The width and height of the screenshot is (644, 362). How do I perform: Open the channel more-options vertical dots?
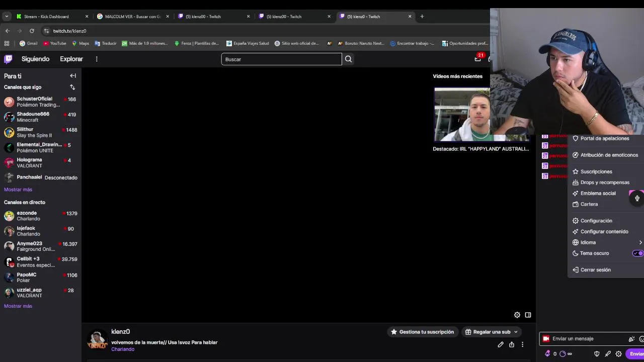pyautogui.click(x=522, y=344)
